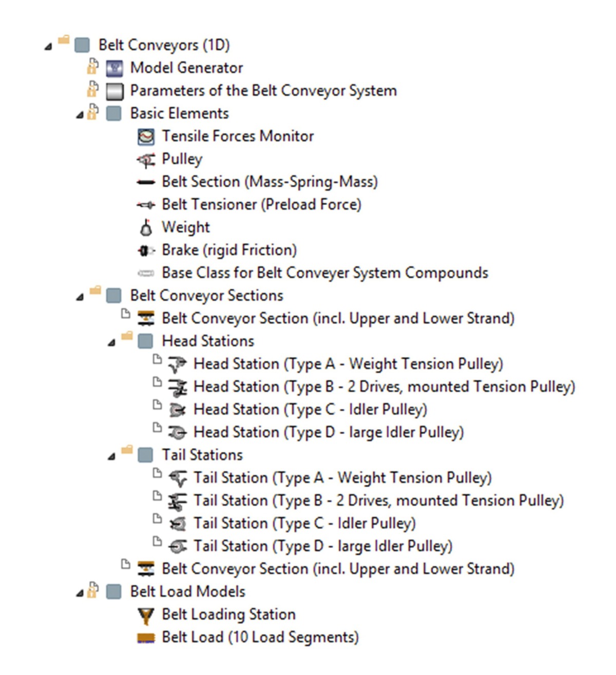Click the Parameters of the Belt Conveyor System icon

click(114, 91)
